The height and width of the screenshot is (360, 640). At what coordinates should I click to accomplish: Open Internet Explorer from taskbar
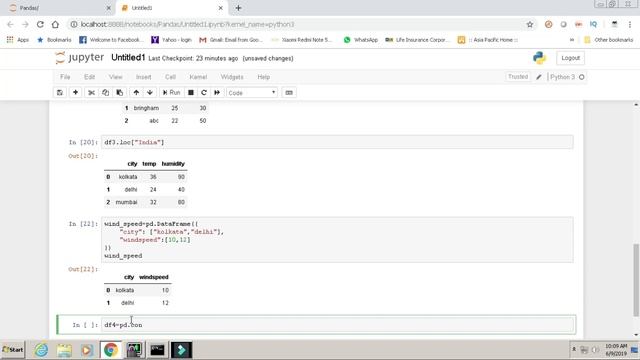tap(41, 350)
